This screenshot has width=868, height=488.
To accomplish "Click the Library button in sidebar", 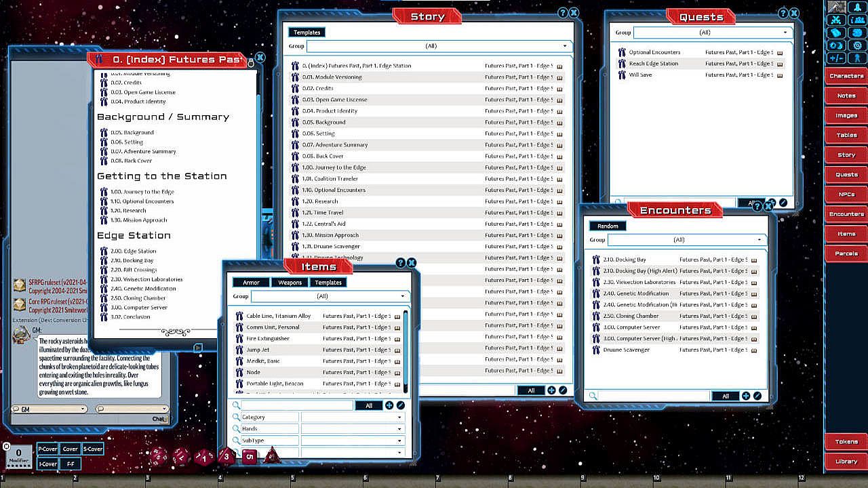I will [x=846, y=462].
